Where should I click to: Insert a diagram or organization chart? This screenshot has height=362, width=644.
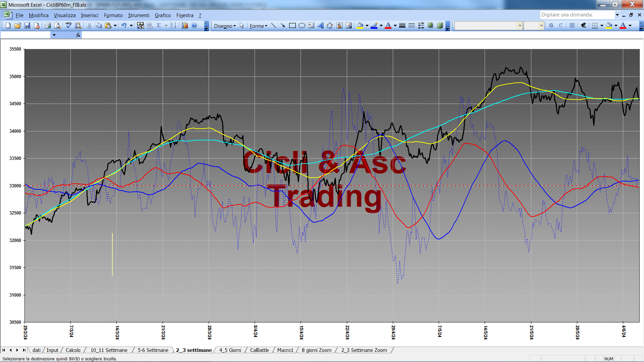[x=330, y=26]
